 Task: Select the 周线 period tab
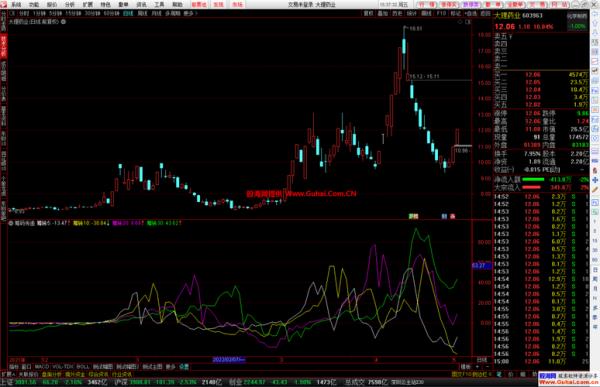142,13
